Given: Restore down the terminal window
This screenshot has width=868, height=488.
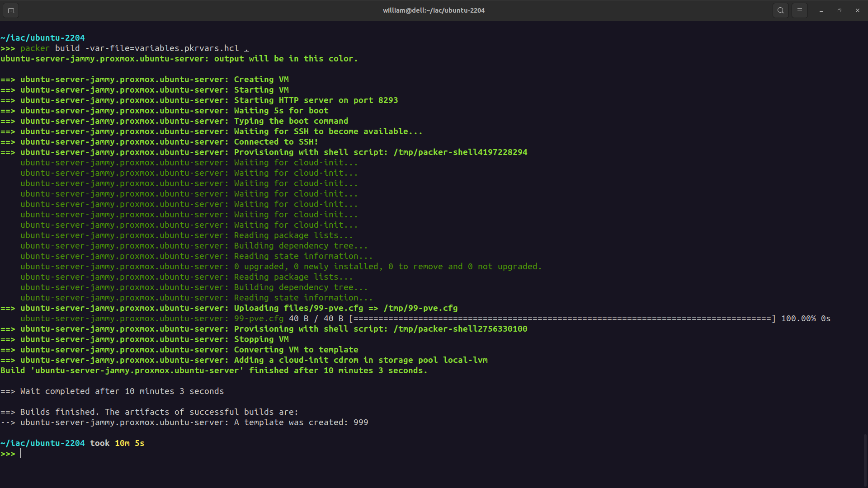Looking at the screenshot, I should (x=839, y=10).
